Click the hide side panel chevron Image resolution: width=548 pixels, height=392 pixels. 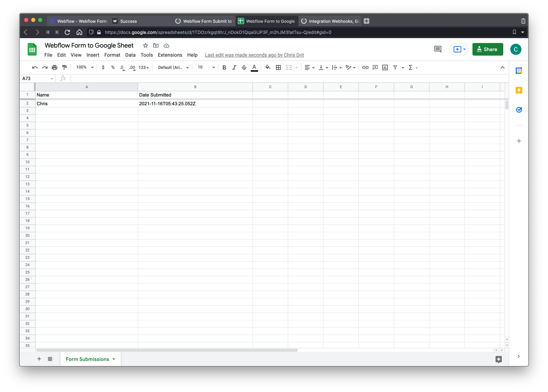[519, 357]
